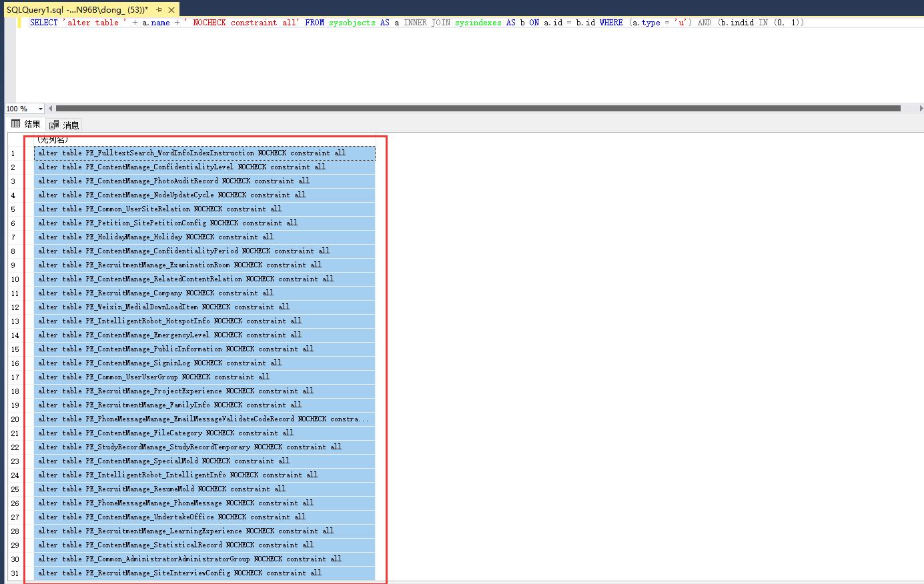
Task: Select the SQLQuery1.sql document tab
Action: 77,10
